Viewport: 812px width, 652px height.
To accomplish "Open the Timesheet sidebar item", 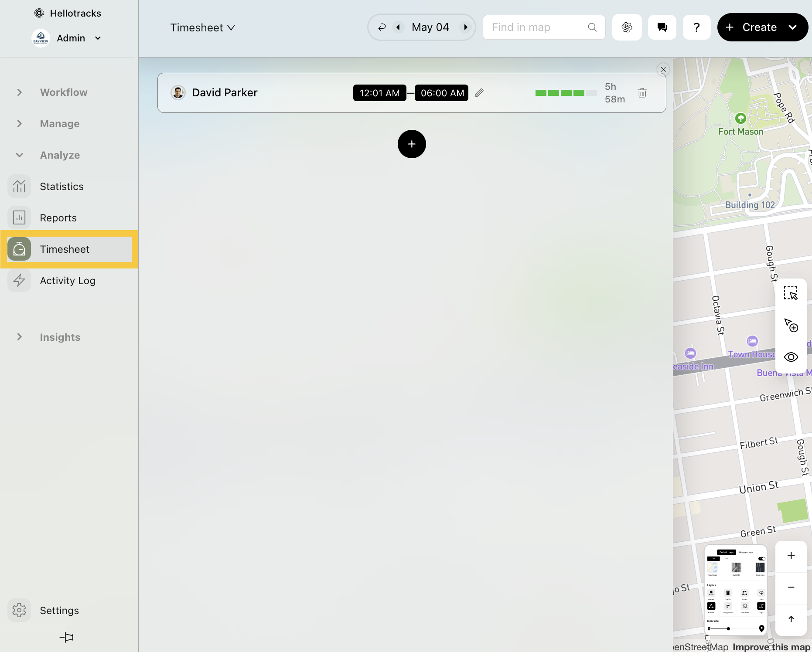I will coord(69,249).
